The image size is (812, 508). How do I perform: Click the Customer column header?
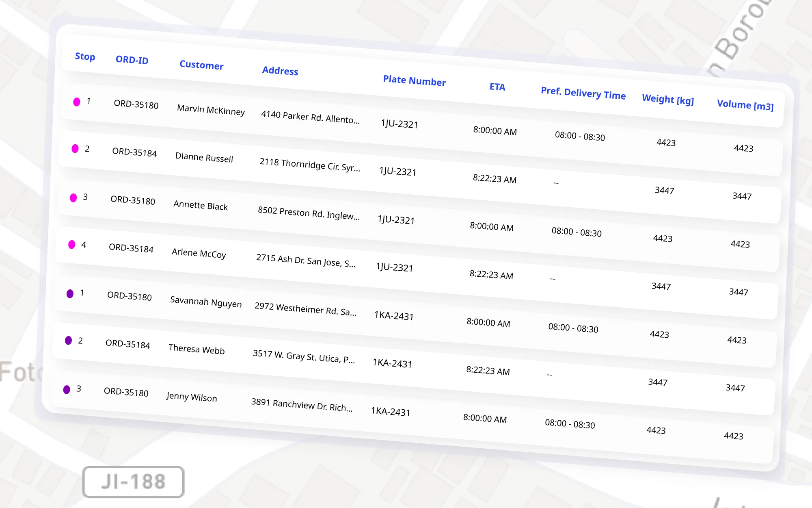pos(201,65)
